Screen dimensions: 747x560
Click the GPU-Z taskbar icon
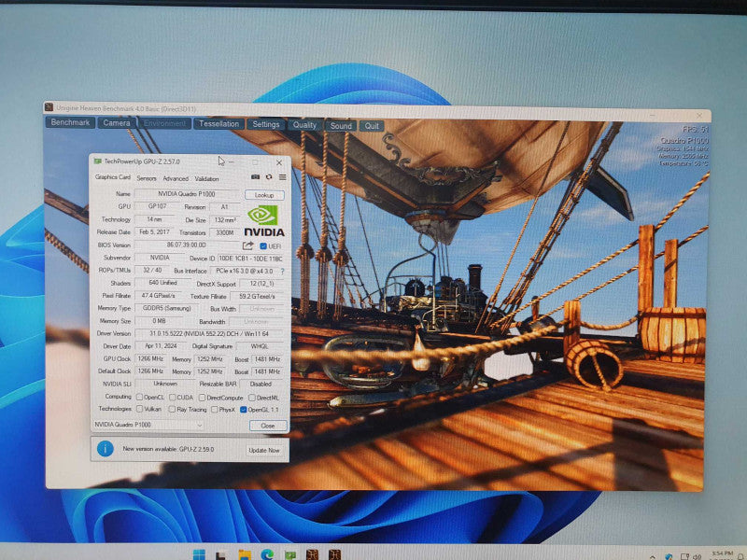point(289,554)
